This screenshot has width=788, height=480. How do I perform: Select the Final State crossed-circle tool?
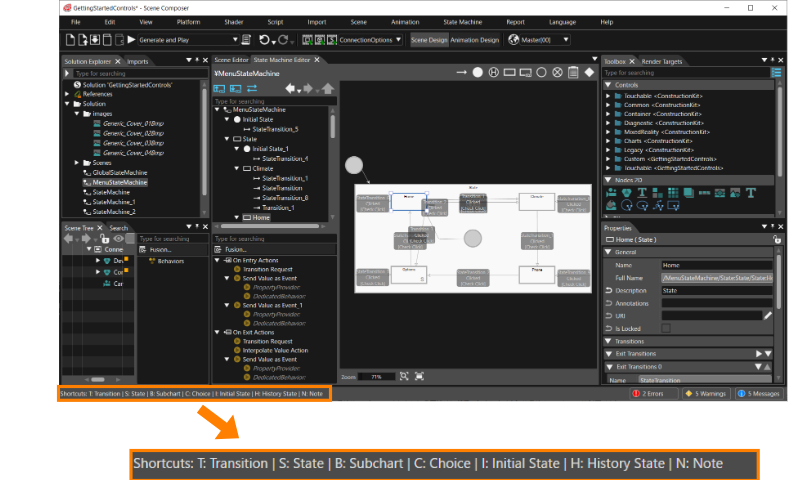(x=557, y=73)
